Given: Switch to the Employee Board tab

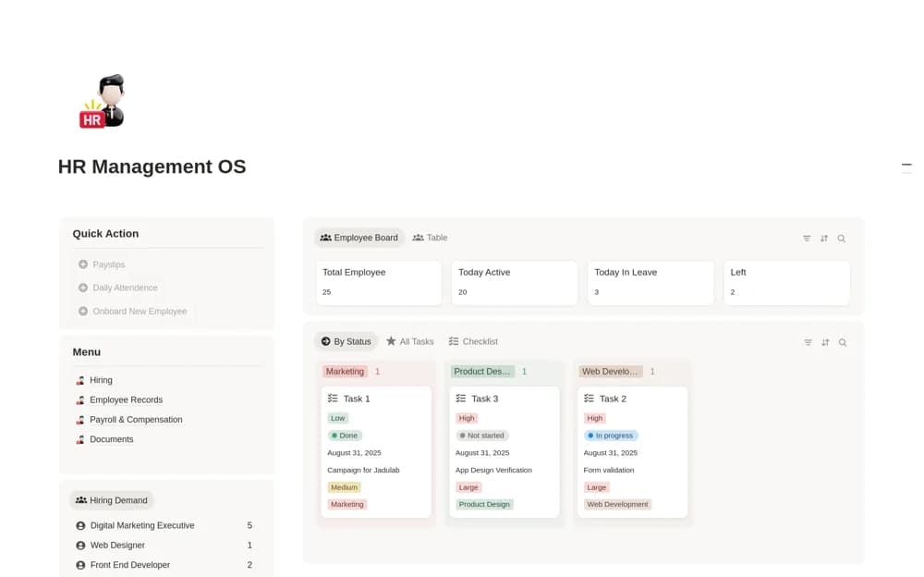Looking at the screenshot, I should click(359, 238).
